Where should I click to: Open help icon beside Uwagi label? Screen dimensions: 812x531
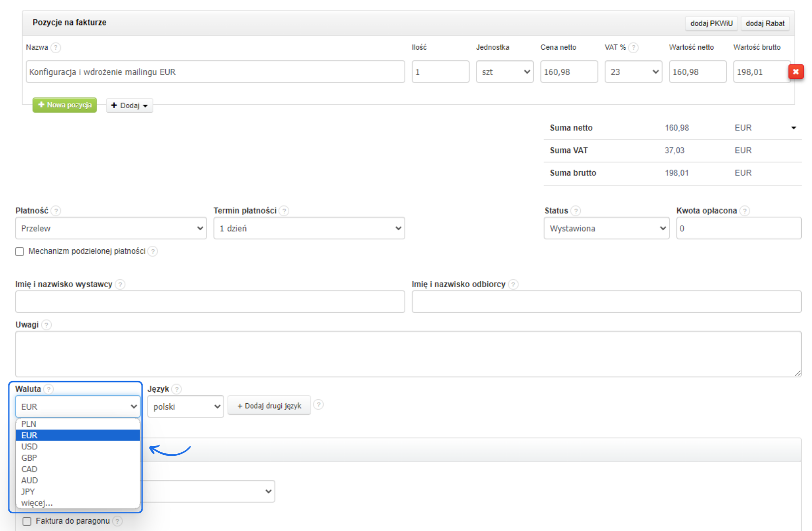46,325
